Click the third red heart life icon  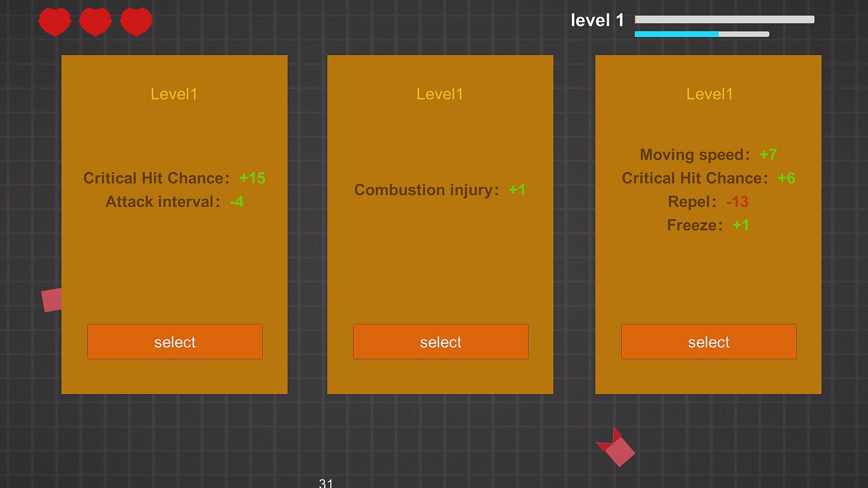tap(136, 22)
